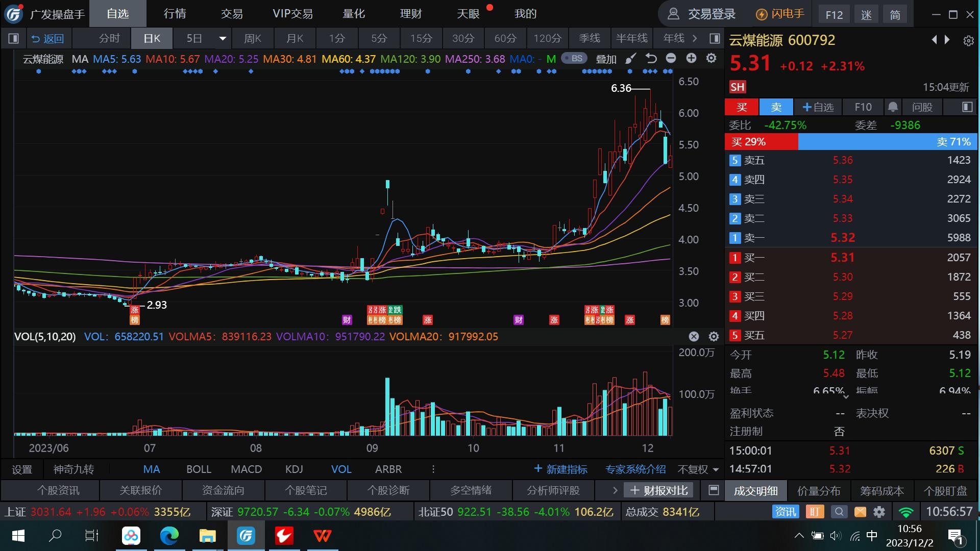Select the chart drawing brush tool
980x551 pixels.
(631, 59)
